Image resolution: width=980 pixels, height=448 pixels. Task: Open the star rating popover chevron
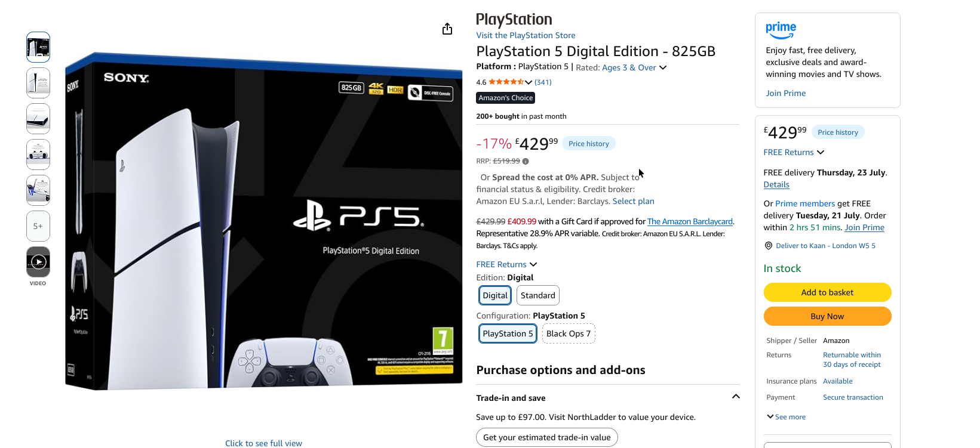click(x=529, y=82)
